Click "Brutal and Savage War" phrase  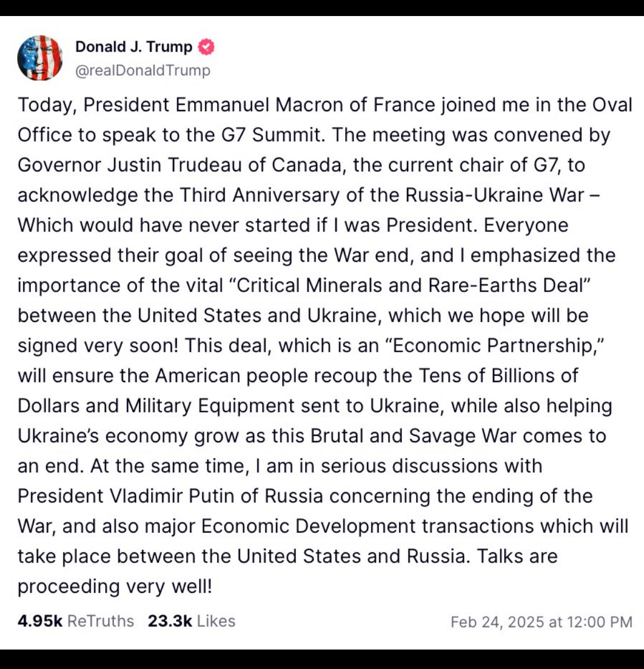(405, 436)
